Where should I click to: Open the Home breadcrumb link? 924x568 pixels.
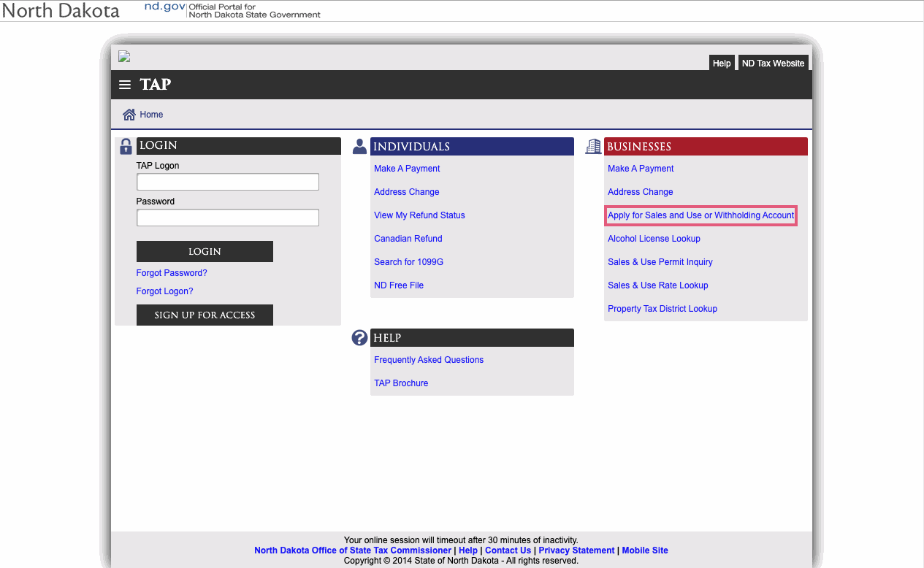coord(151,115)
